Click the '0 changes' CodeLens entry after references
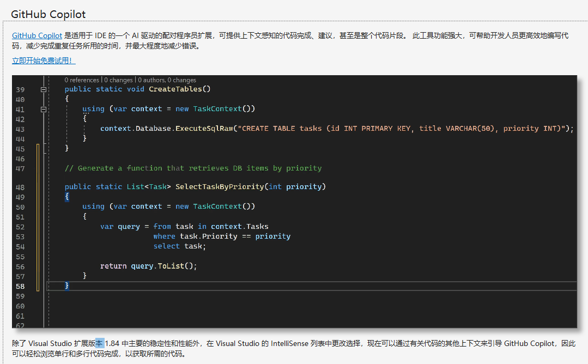588x364 pixels. point(118,80)
